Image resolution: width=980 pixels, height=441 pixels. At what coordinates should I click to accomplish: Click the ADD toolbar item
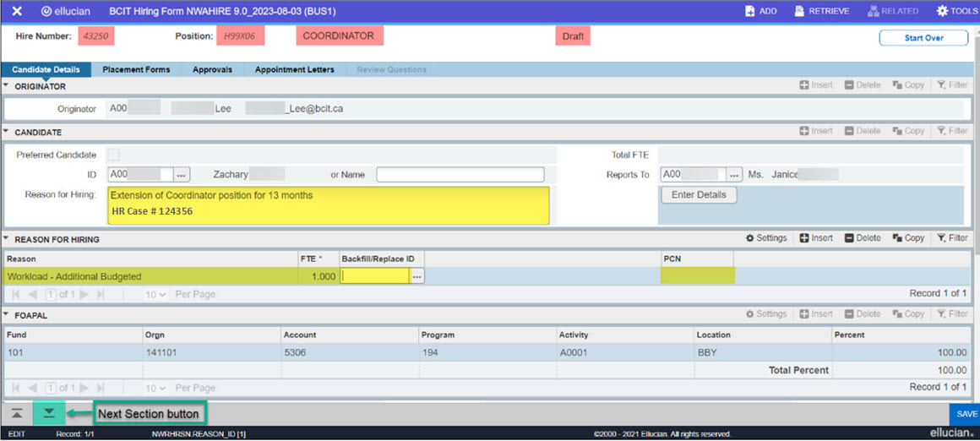(x=760, y=11)
